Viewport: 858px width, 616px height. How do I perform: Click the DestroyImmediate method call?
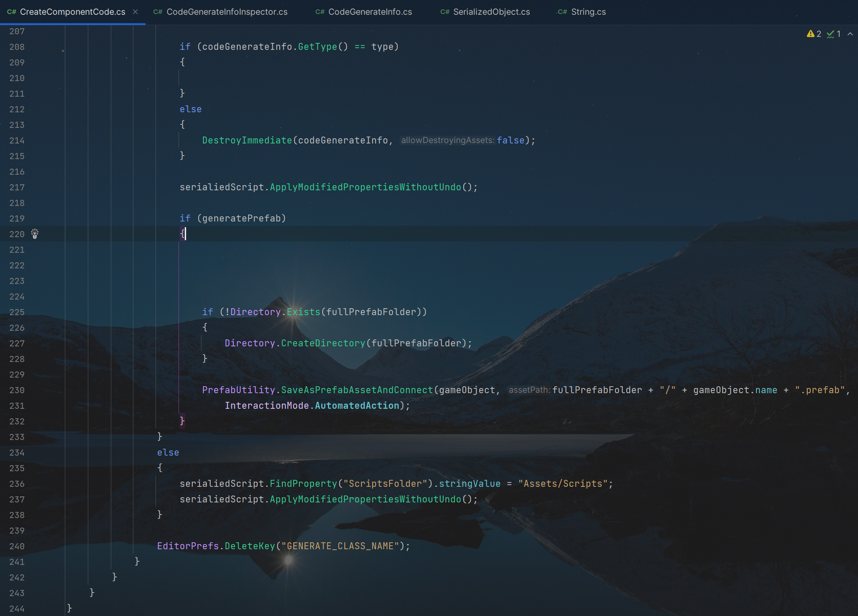pos(247,140)
